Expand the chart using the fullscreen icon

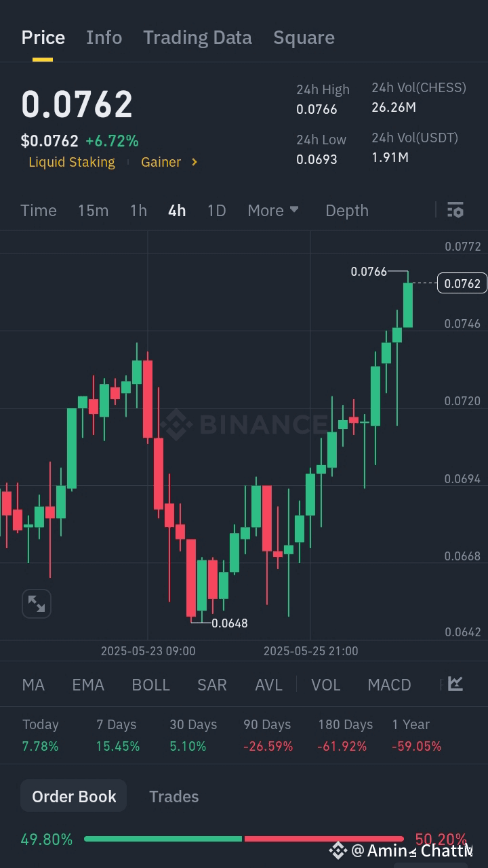[36, 603]
